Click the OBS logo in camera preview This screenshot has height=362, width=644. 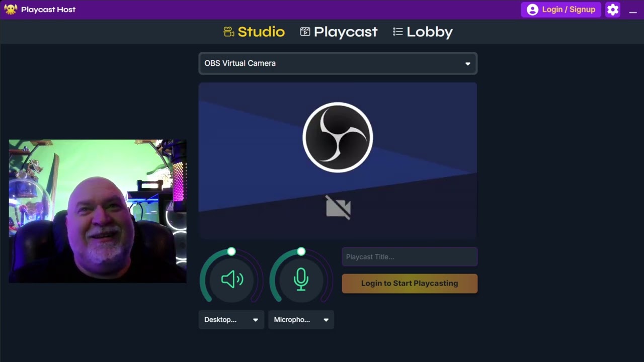coord(338,137)
